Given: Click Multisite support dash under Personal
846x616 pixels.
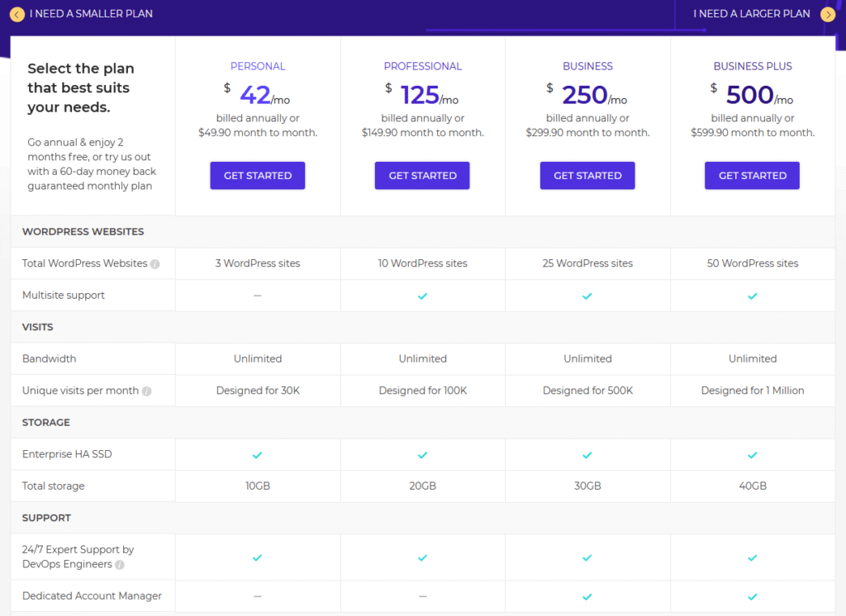Looking at the screenshot, I should click(258, 296).
